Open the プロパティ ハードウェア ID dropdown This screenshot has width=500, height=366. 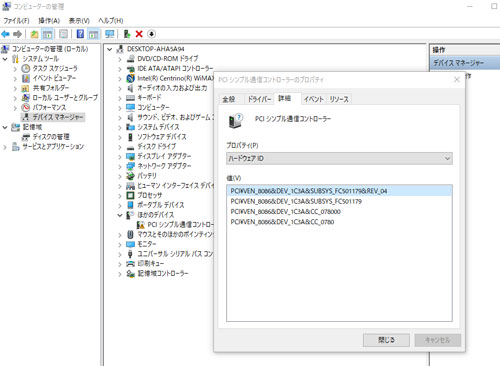(x=339, y=158)
